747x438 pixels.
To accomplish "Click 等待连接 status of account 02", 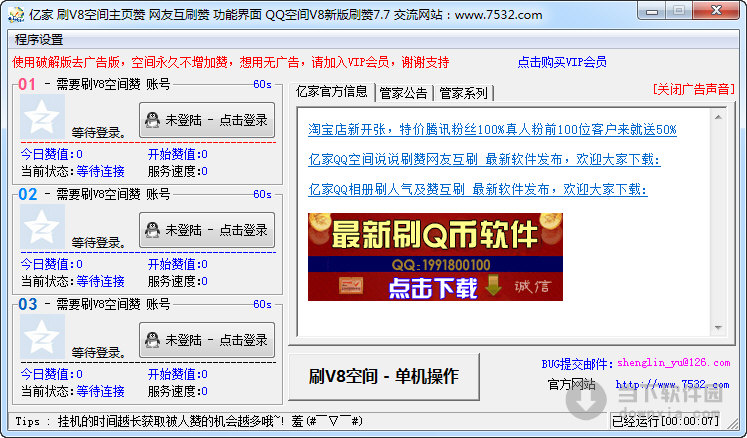I will click(101, 282).
